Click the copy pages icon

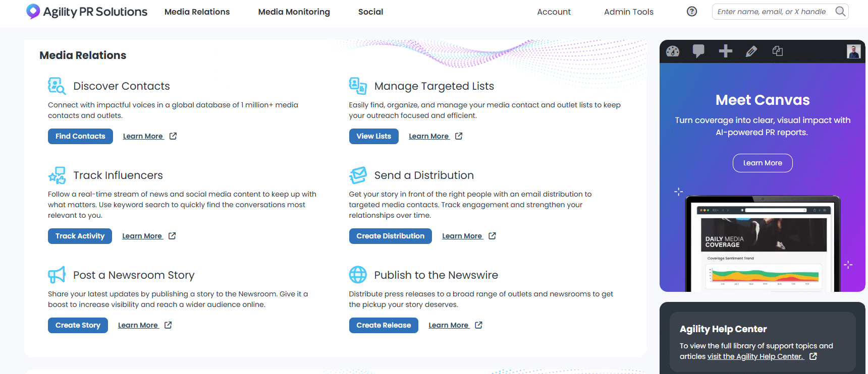777,51
